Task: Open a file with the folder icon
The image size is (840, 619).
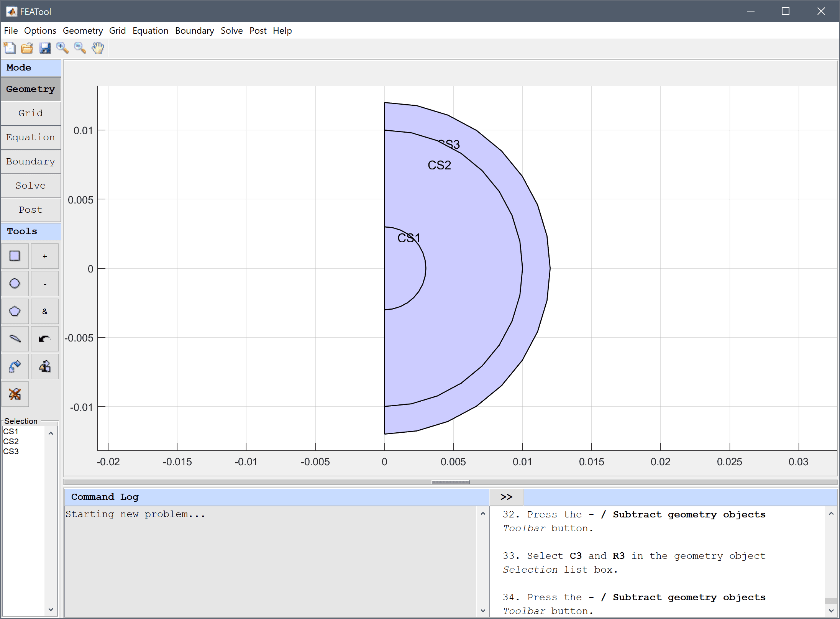Action: [27, 48]
